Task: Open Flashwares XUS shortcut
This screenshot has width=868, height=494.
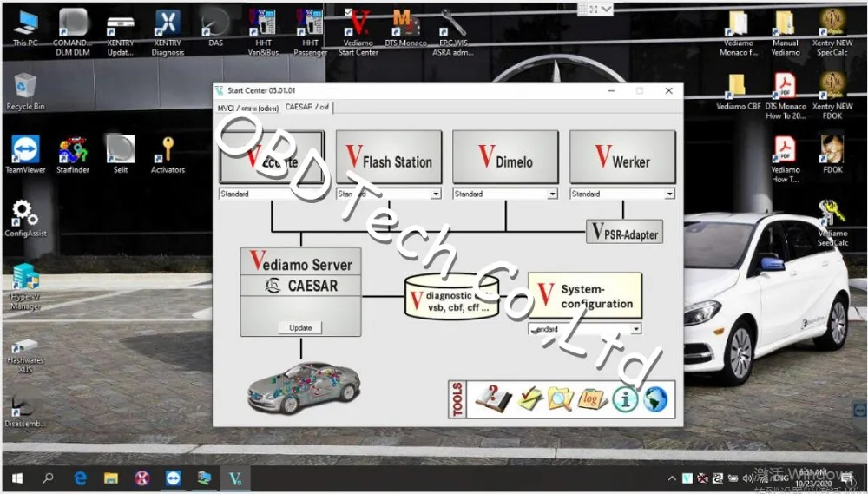Action: point(25,354)
